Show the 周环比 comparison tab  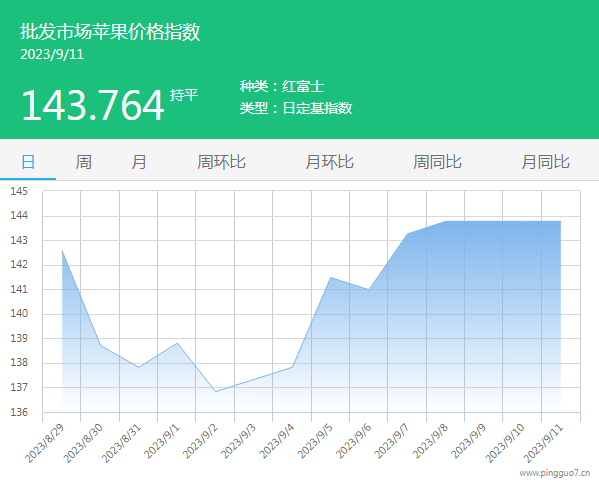pos(221,162)
